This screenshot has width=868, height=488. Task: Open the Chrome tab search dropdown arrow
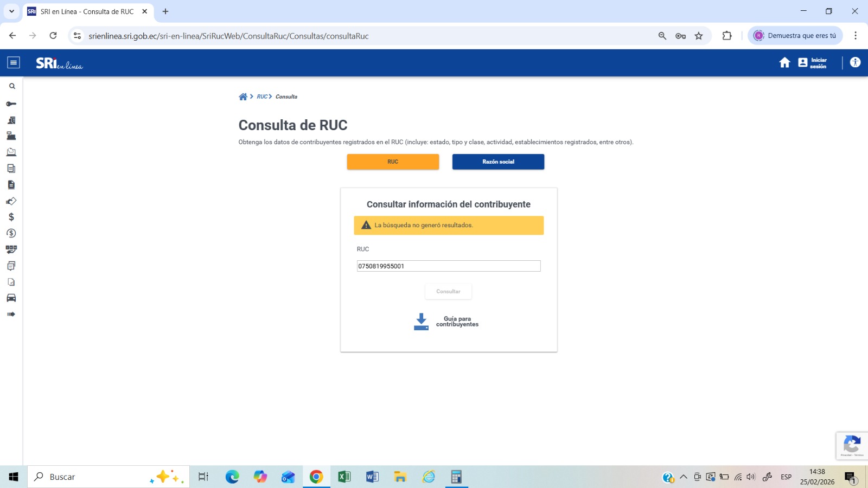coord(11,11)
